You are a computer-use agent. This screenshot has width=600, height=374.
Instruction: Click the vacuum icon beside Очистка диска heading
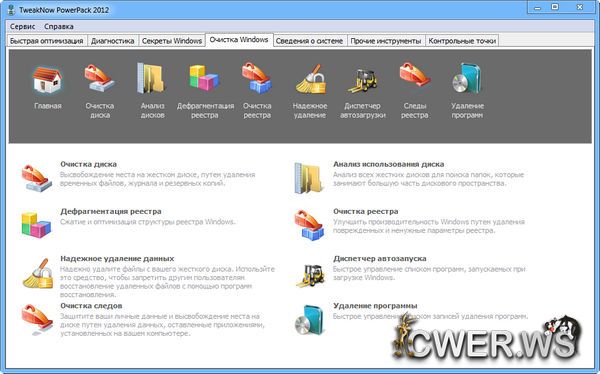point(36,178)
